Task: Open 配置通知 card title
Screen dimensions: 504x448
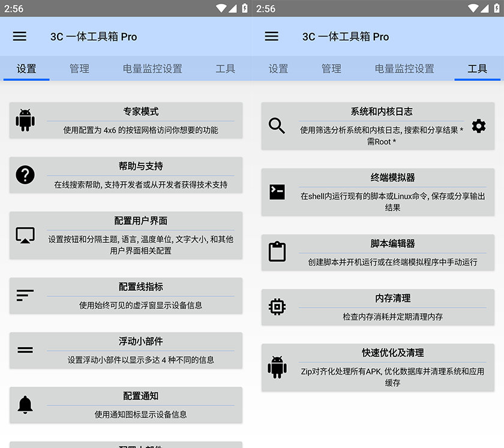Action: (x=141, y=396)
